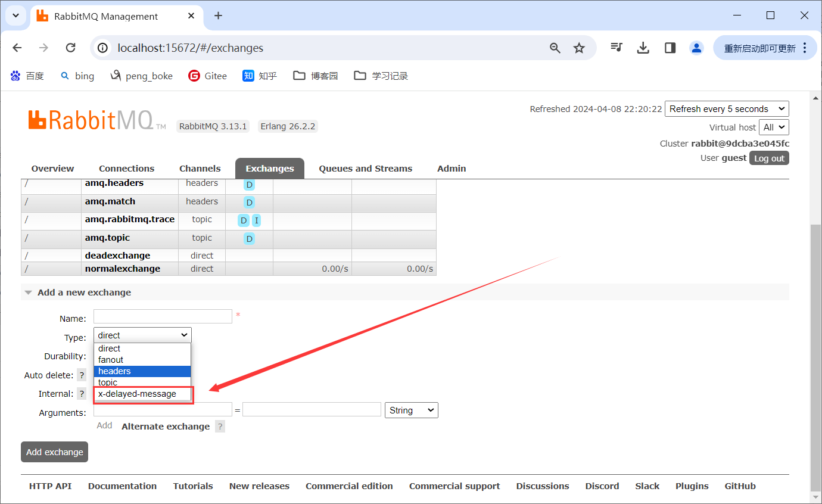822x504 pixels.
Task: Open the Plugins footer link
Action: click(692, 486)
